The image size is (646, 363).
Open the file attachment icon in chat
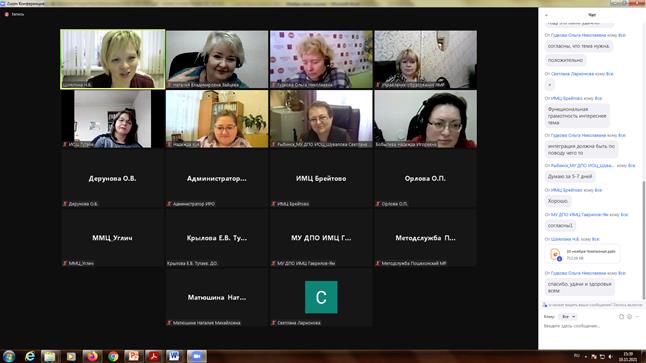555,254
